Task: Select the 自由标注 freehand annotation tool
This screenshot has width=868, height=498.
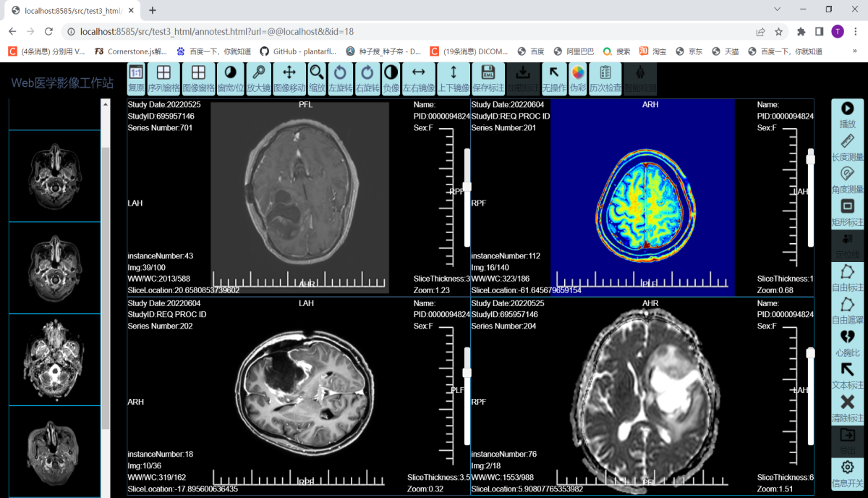Action: [848, 279]
